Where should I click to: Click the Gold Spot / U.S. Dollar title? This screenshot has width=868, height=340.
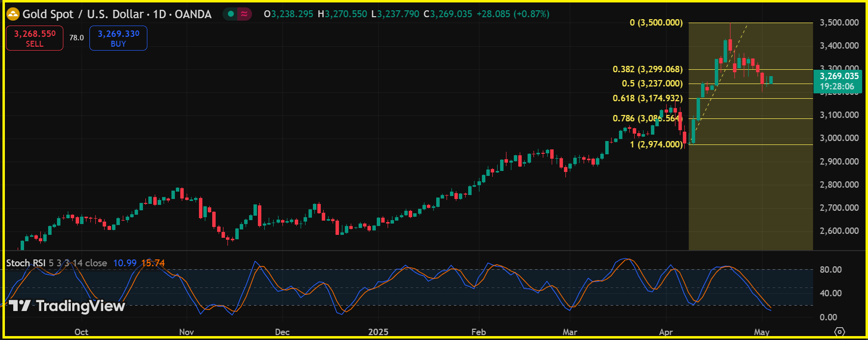click(x=117, y=14)
